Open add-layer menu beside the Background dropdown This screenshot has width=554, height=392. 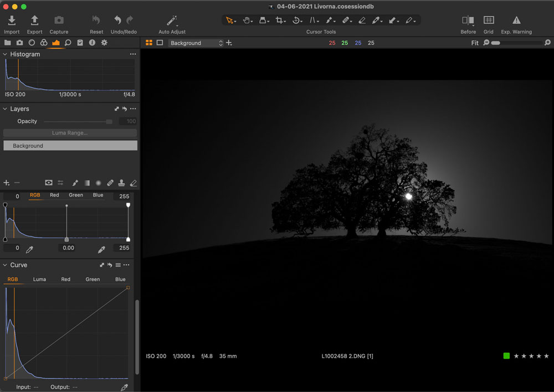[229, 43]
